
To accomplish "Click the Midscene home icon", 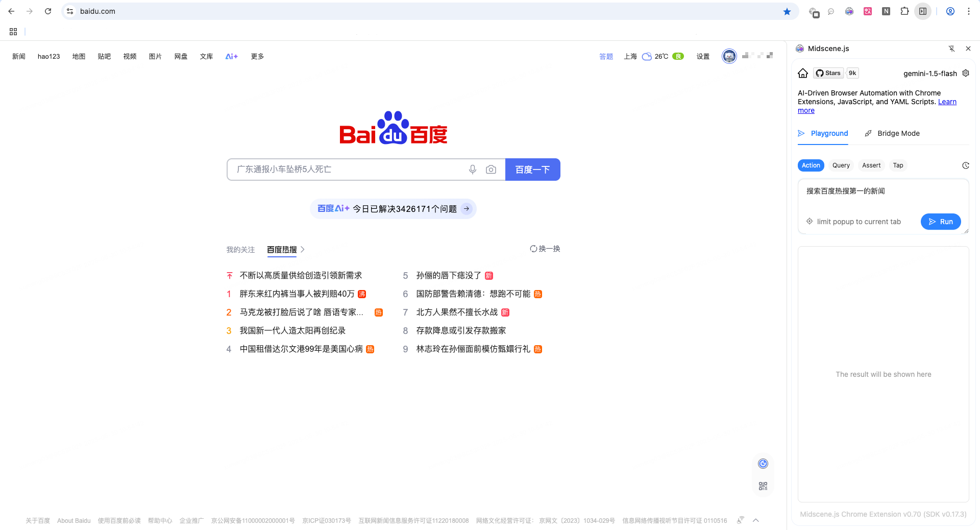I will [803, 73].
